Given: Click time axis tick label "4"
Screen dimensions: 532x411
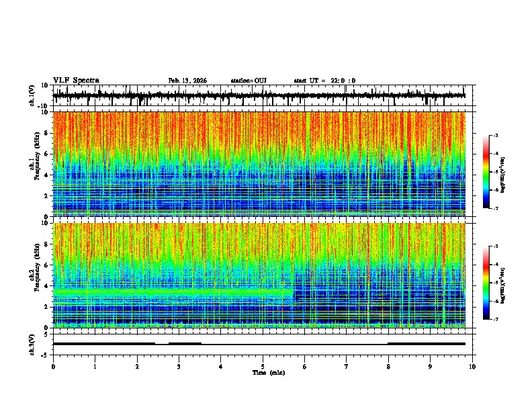Looking at the screenshot, I should point(220,367).
